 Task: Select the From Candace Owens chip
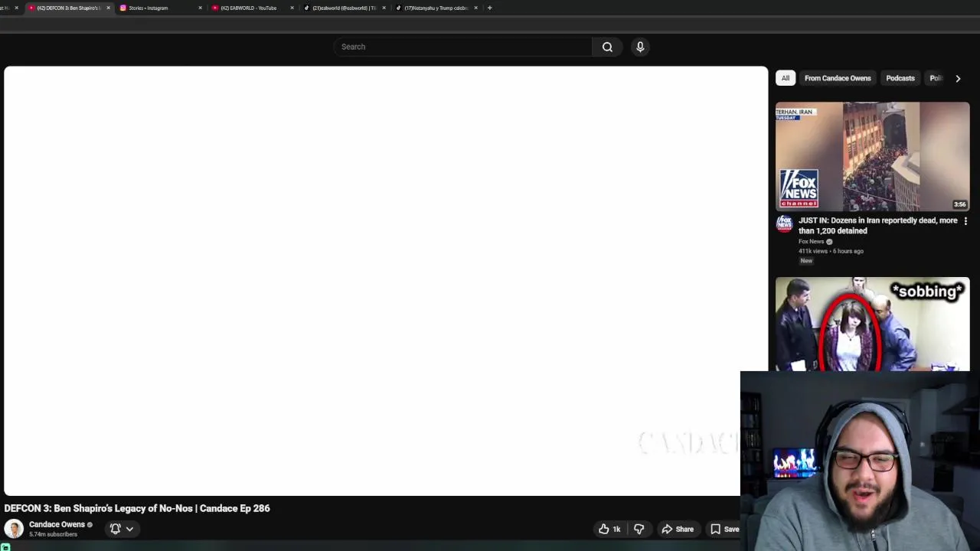coord(838,78)
